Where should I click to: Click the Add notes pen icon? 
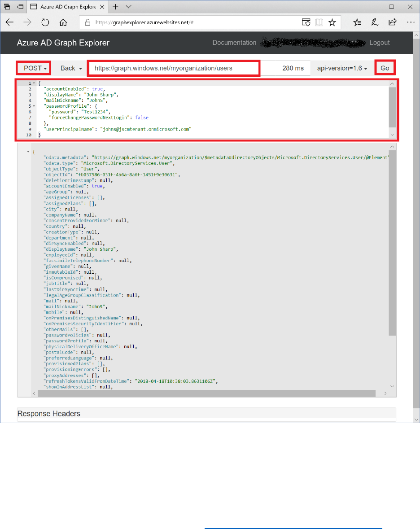tap(375, 22)
